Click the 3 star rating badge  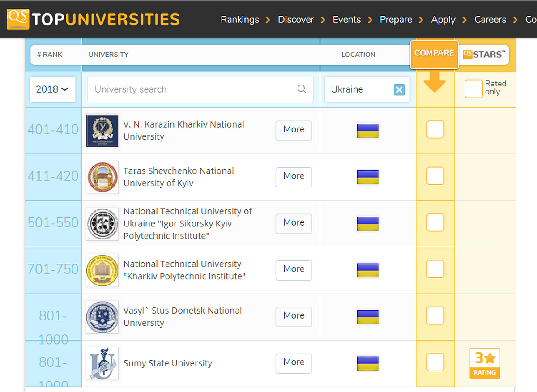485,363
